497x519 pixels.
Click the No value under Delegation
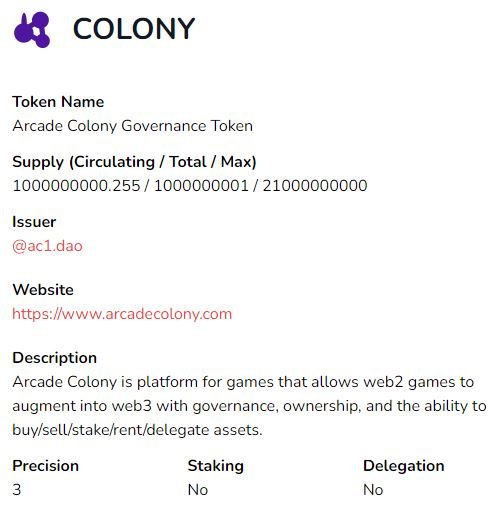point(373,490)
